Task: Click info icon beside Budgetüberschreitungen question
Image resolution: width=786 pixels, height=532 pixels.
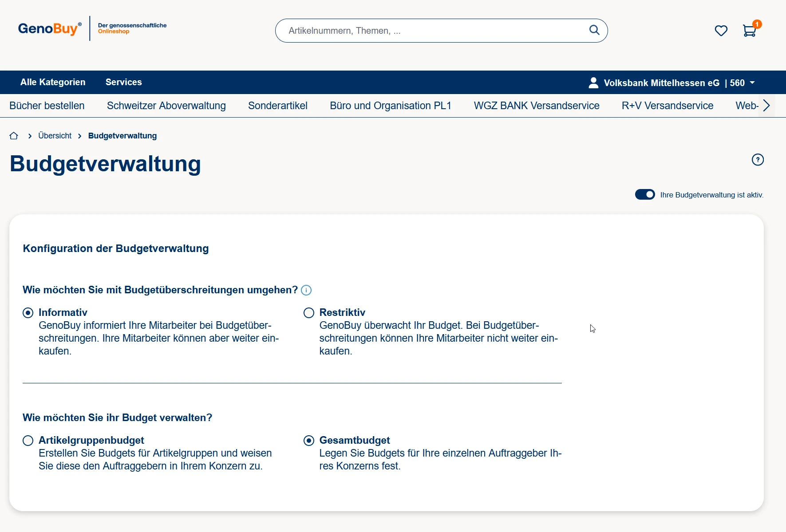Action: point(306,290)
